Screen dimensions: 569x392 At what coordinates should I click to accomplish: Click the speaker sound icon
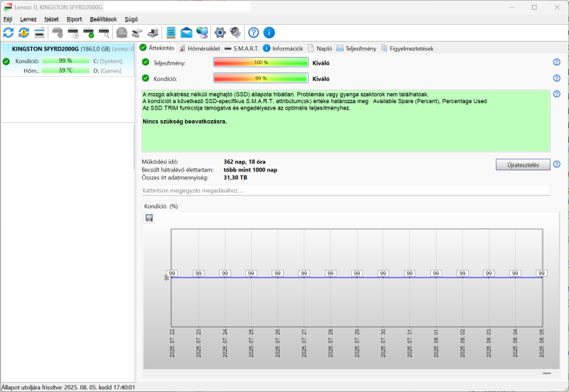[235, 33]
